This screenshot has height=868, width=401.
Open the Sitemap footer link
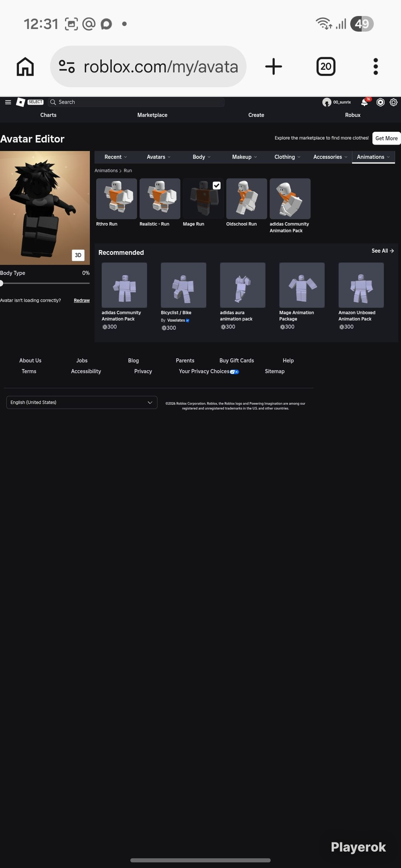point(275,371)
